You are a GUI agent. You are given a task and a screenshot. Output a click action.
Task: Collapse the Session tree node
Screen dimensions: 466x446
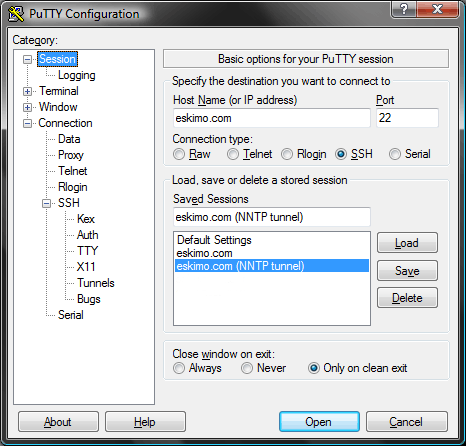coord(27,59)
